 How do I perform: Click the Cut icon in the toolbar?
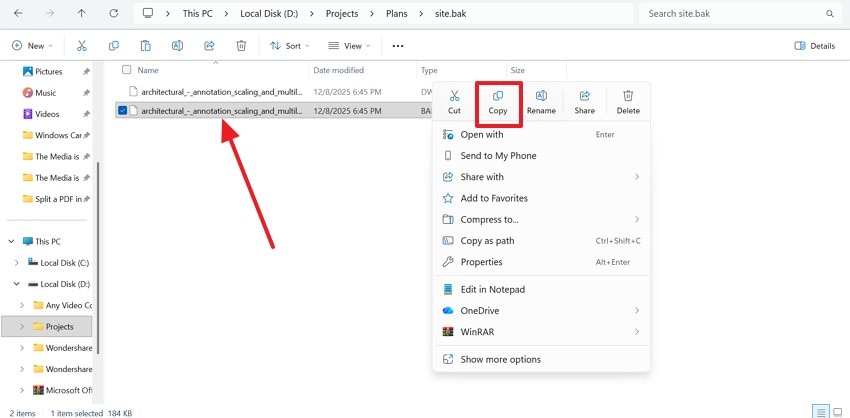tap(82, 46)
